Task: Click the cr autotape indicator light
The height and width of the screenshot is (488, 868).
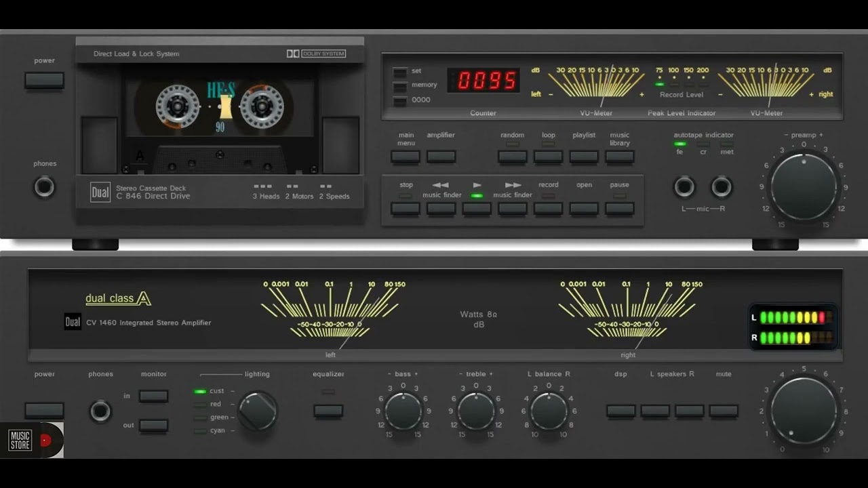Action: click(x=703, y=144)
